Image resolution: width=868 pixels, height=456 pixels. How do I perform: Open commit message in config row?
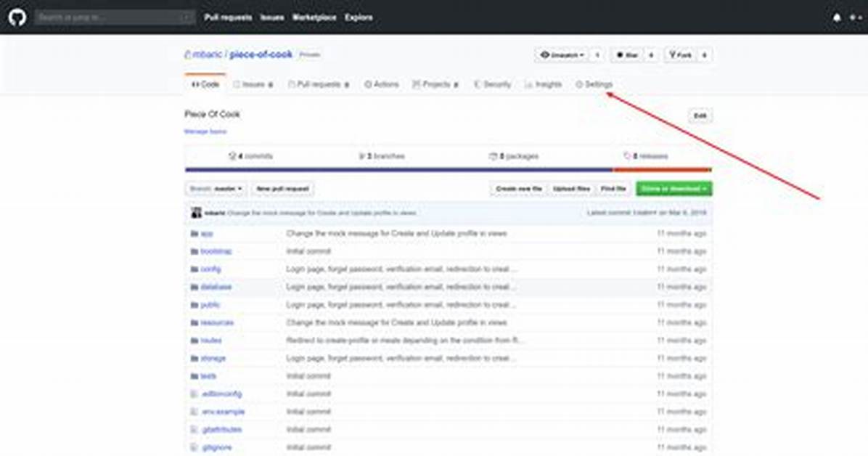click(x=401, y=269)
